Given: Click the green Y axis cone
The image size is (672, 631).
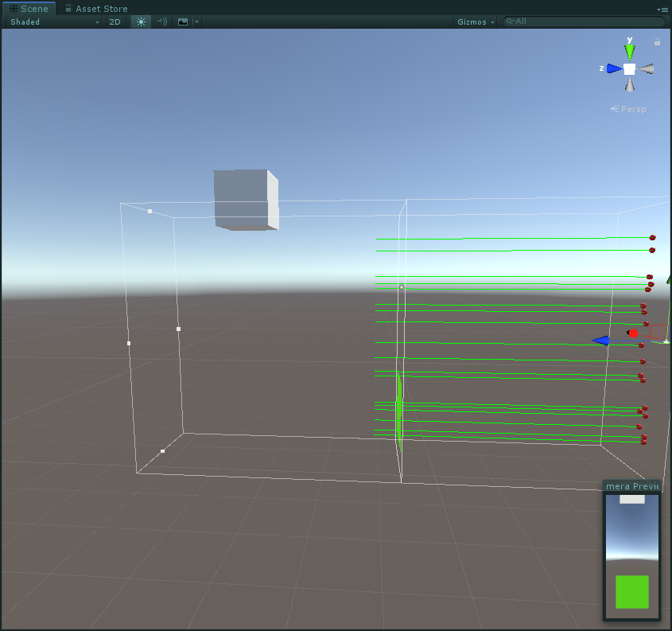Looking at the screenshot, I should (x=630, y=52).
